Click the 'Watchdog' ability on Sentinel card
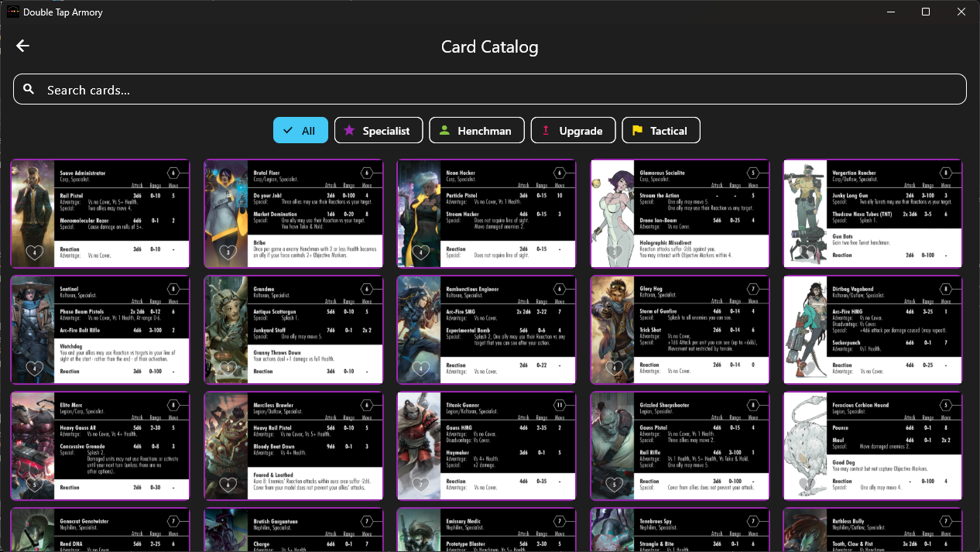Screen dimensions: 980x552 point(71,345)
